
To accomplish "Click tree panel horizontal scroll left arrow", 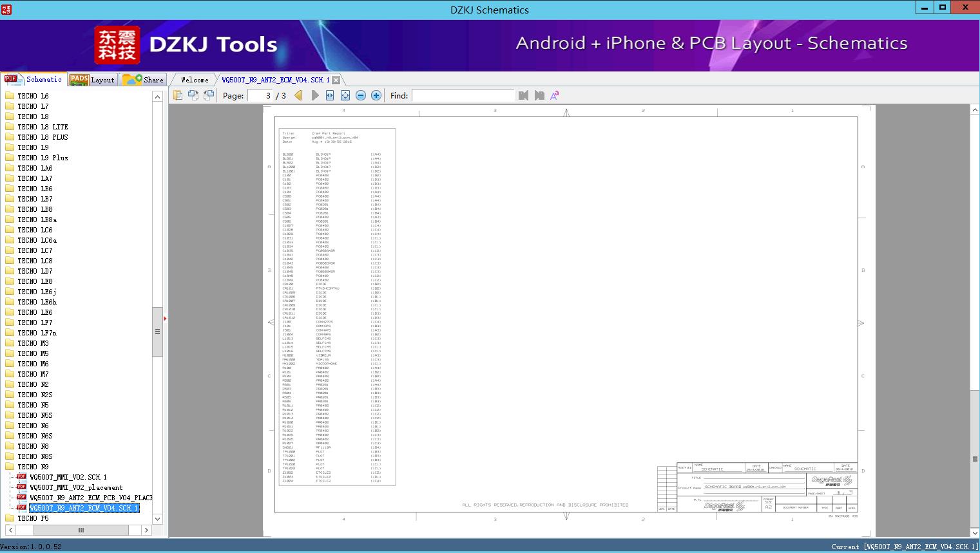I will (10, 530).
